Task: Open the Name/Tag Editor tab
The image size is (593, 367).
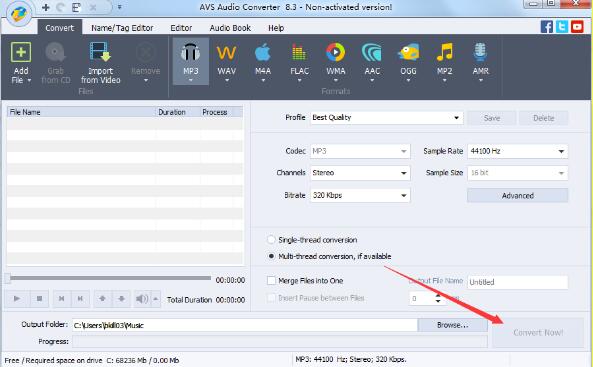Action: tap(122, 28)
